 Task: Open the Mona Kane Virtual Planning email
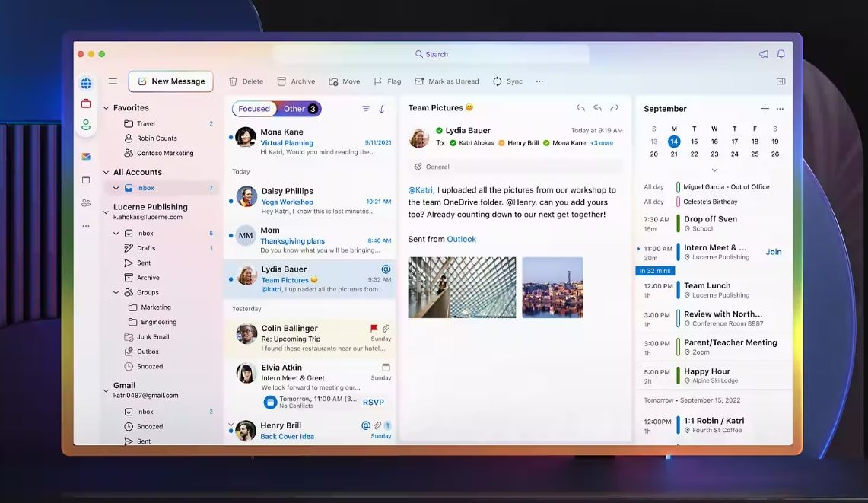click(310, 142)
